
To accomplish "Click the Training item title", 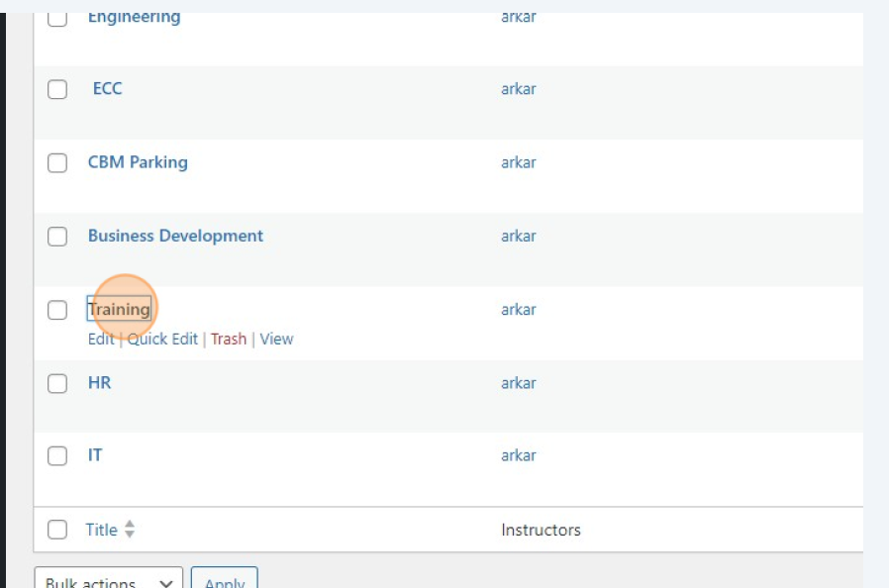I will (120, 308).
